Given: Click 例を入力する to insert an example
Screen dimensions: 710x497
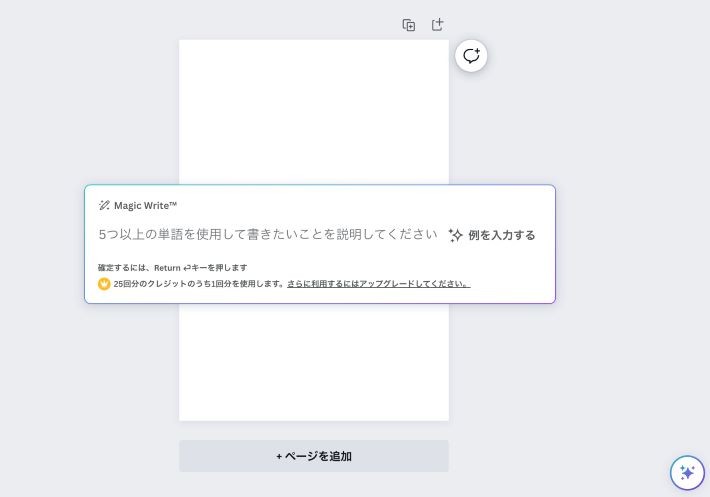Looking at the screenshot, I should (501, 235).
